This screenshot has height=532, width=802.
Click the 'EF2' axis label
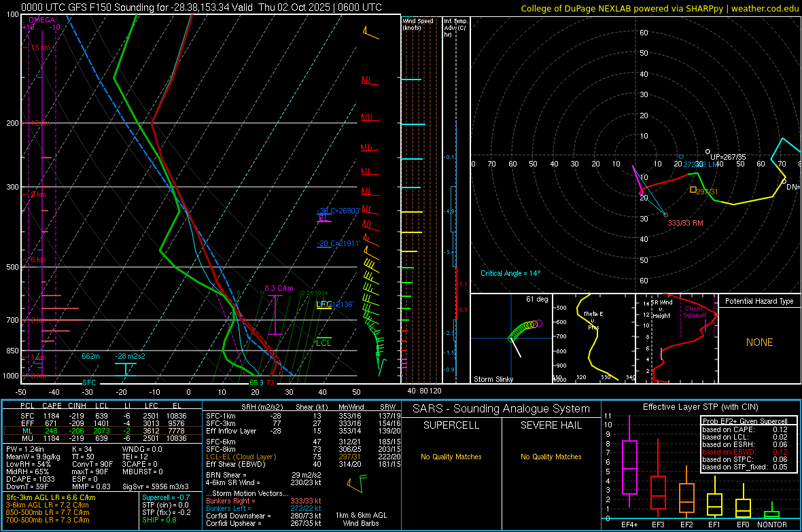point(686,525)
